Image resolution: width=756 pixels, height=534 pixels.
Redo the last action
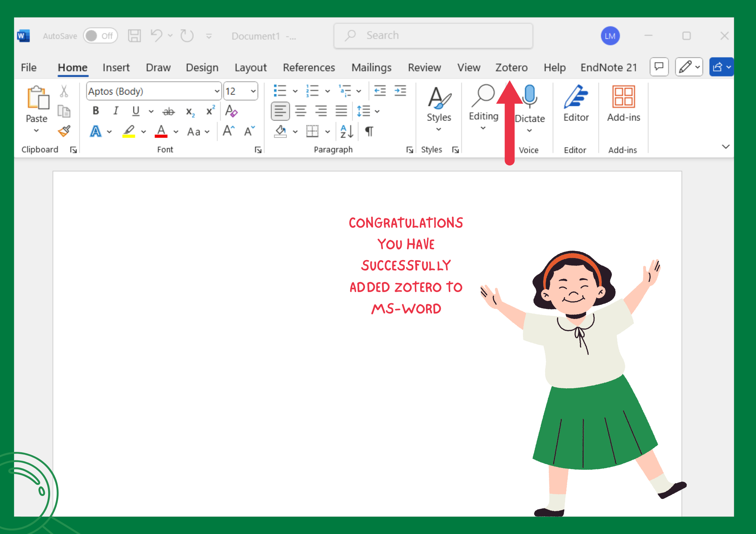click(187, 35)
